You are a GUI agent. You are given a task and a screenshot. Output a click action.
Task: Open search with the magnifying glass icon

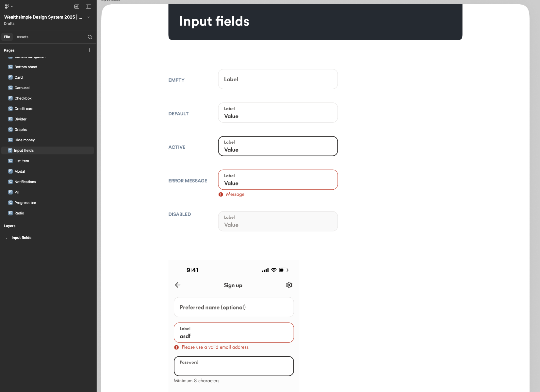pos(90,37)
